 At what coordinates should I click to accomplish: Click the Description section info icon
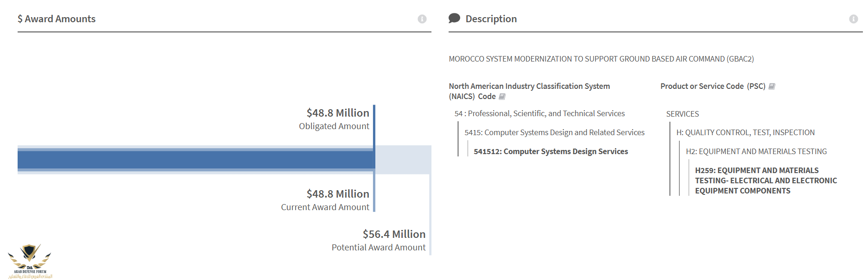click(x=853, y=19)
